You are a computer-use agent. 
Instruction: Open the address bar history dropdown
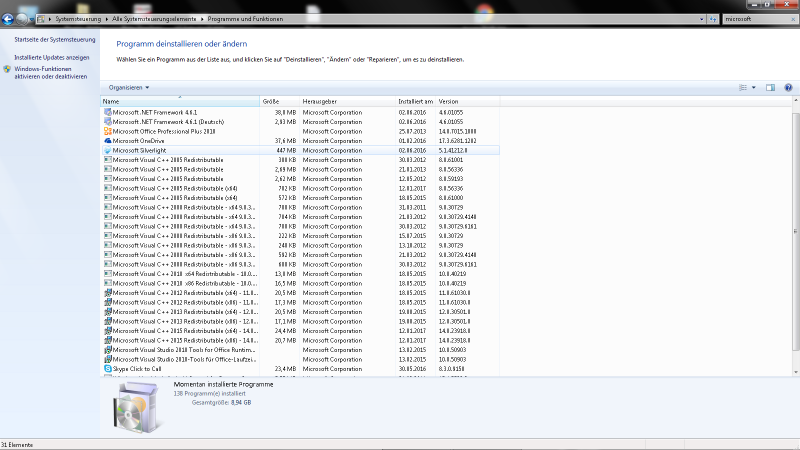click(702, 19)
